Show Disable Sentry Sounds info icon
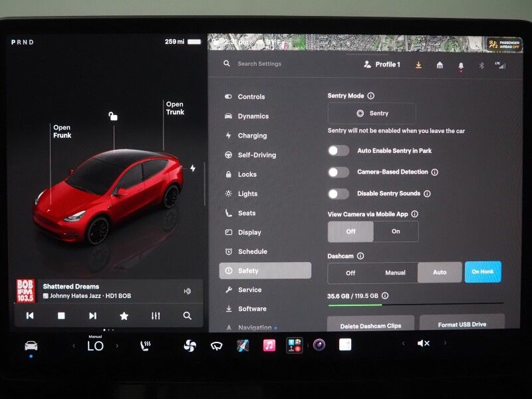 click(x=427, y=194)
